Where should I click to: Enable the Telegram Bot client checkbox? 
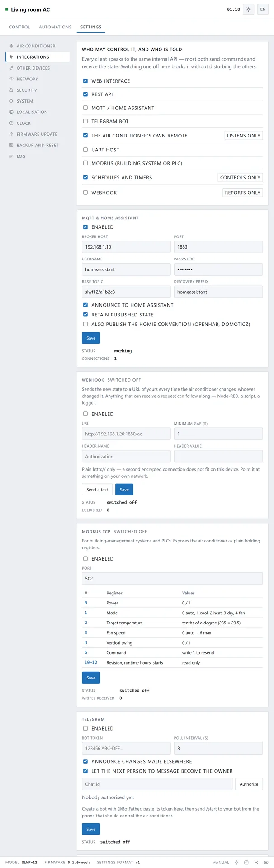[85, 121]
